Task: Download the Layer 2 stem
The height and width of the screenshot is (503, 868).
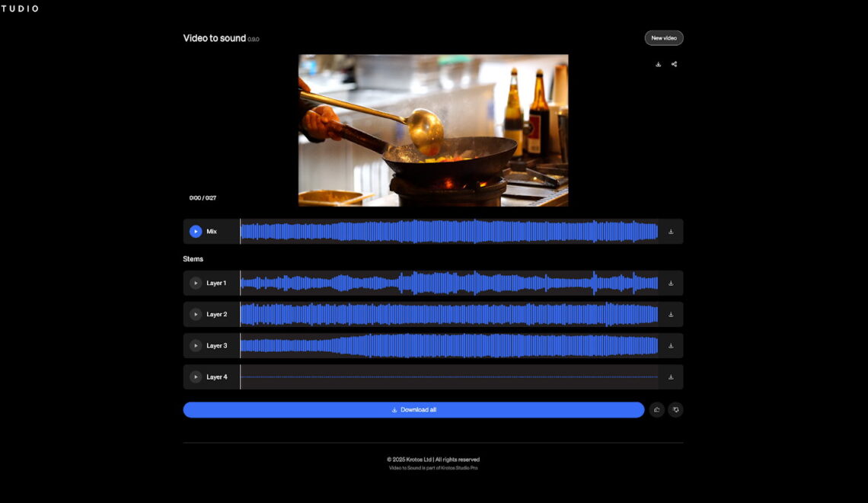Action: pyautogui.click(x=671, y=315)
